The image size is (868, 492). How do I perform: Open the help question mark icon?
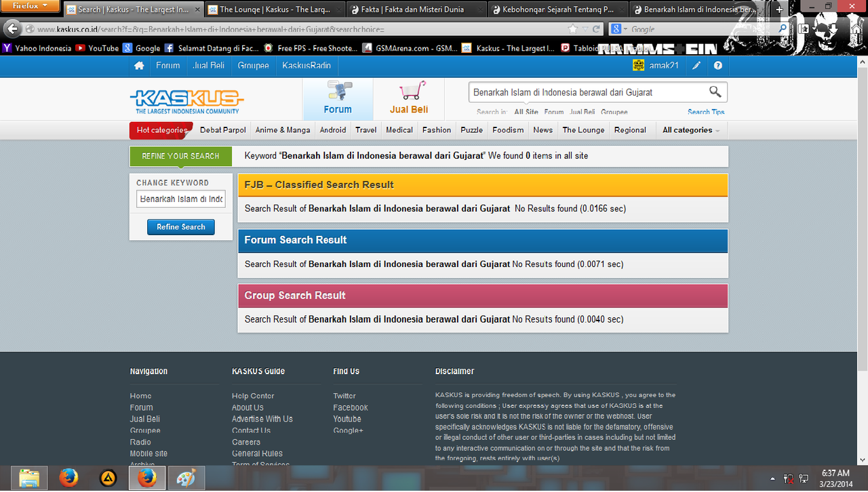[718, 66]
